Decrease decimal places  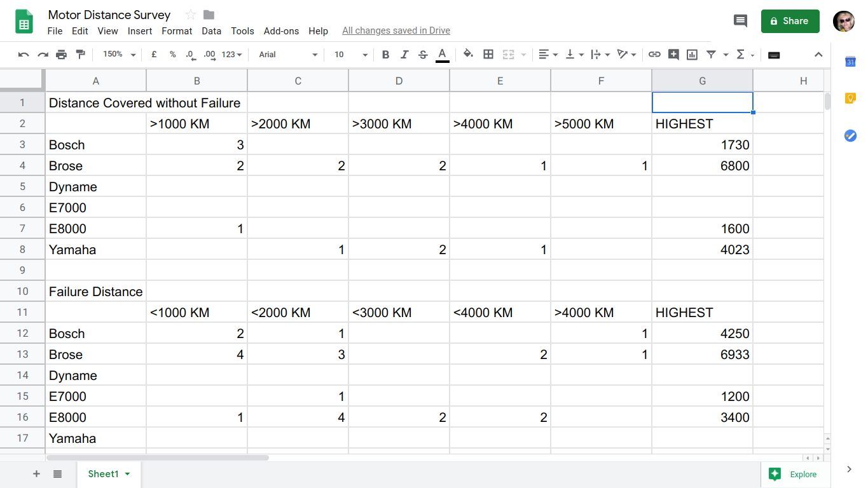(191, 55)
